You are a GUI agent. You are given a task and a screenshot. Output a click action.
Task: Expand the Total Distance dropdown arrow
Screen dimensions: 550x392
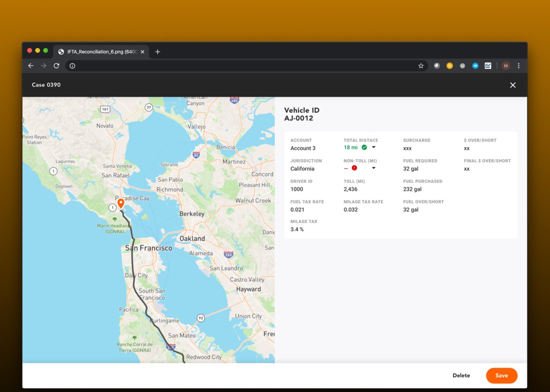point(373,147)
